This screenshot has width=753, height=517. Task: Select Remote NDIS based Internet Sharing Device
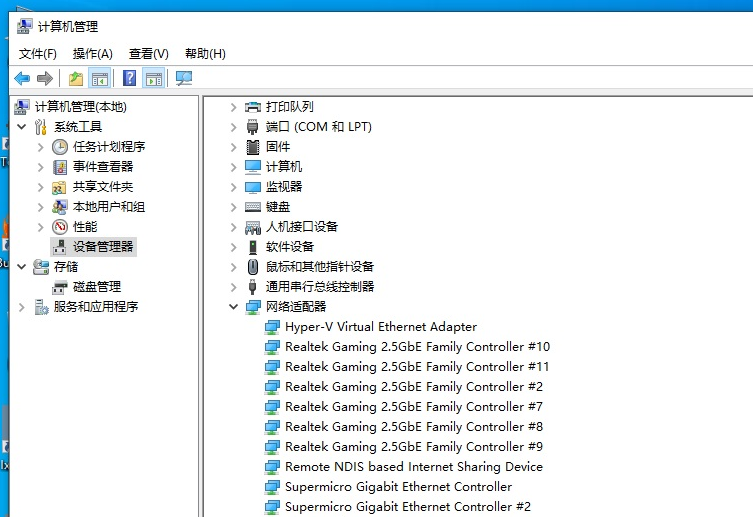tap(413, 467)
